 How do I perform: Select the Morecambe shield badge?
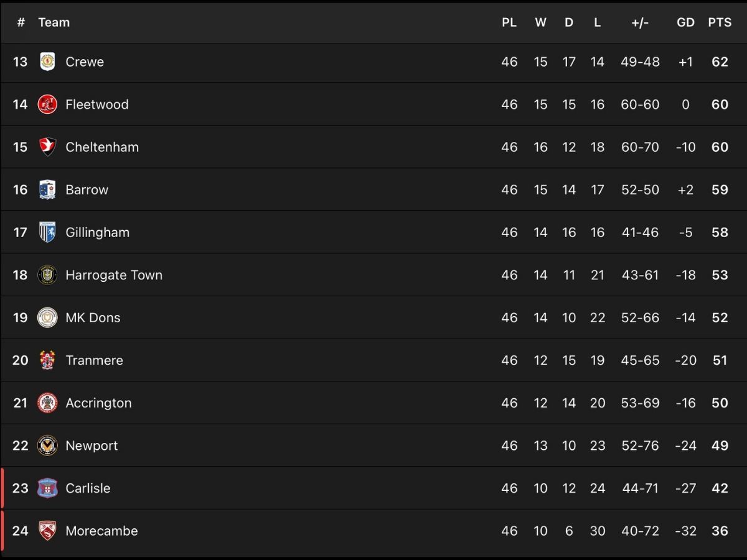click(47, 531)
